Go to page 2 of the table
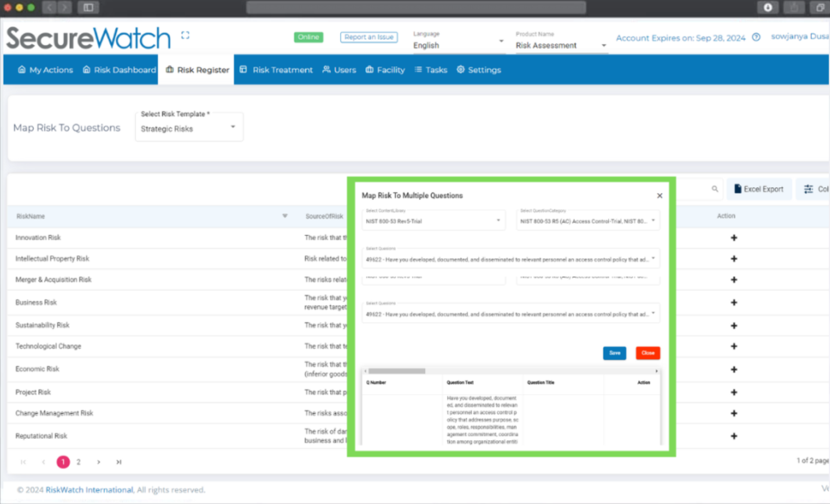 pyautogui.click(x=78, y=462)
